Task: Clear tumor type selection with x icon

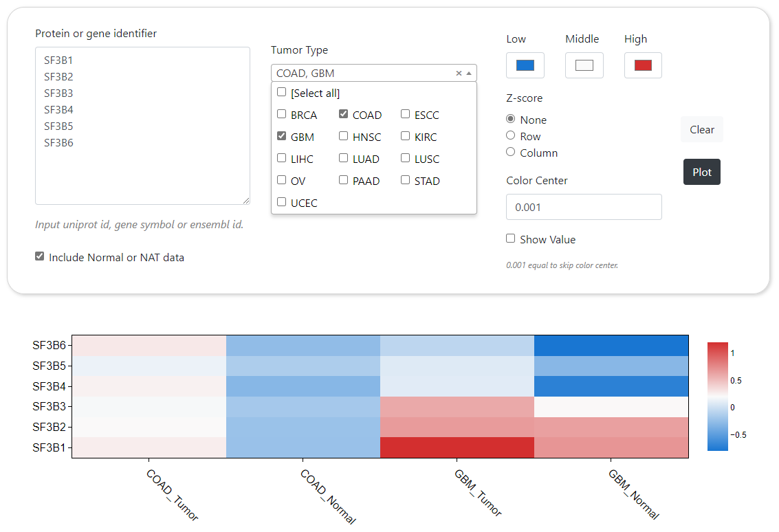Action: (459, 74)
